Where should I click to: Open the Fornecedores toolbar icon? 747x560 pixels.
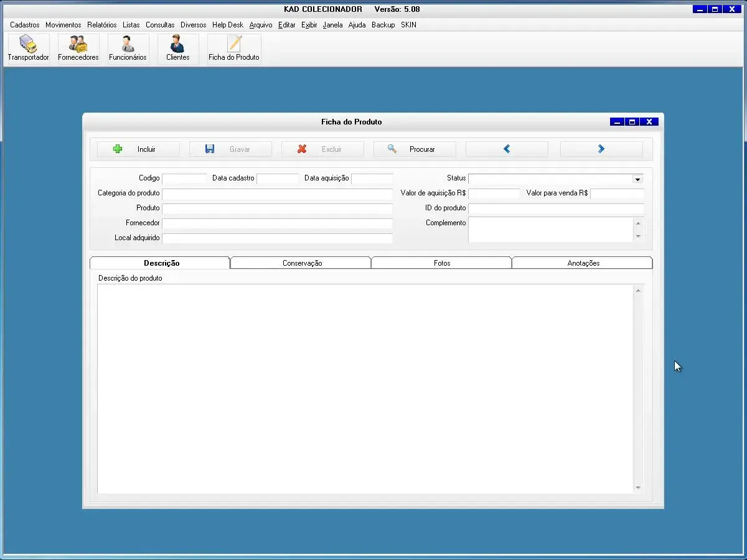78,49
